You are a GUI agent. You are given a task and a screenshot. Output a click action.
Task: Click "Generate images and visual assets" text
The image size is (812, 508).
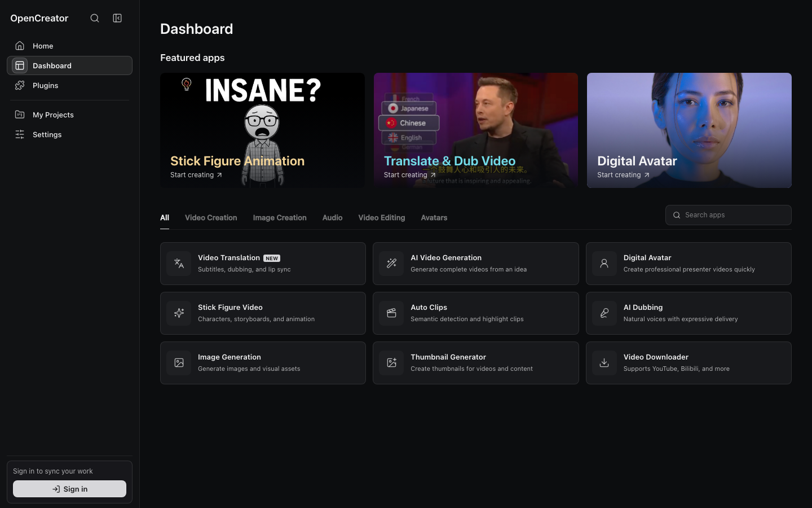[249, 369]
